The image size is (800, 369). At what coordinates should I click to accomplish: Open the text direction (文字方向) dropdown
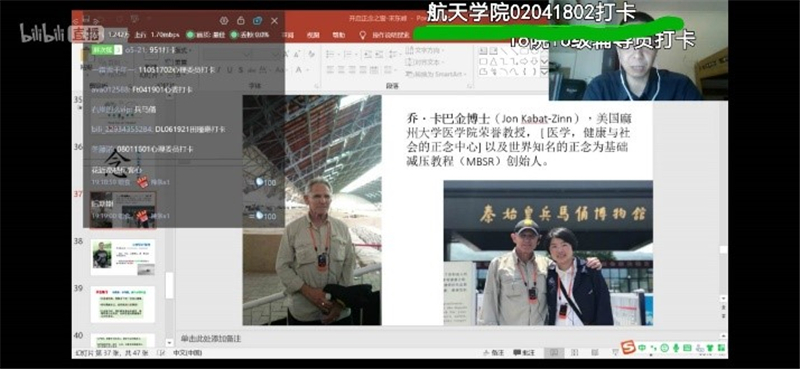pos(426,50)
